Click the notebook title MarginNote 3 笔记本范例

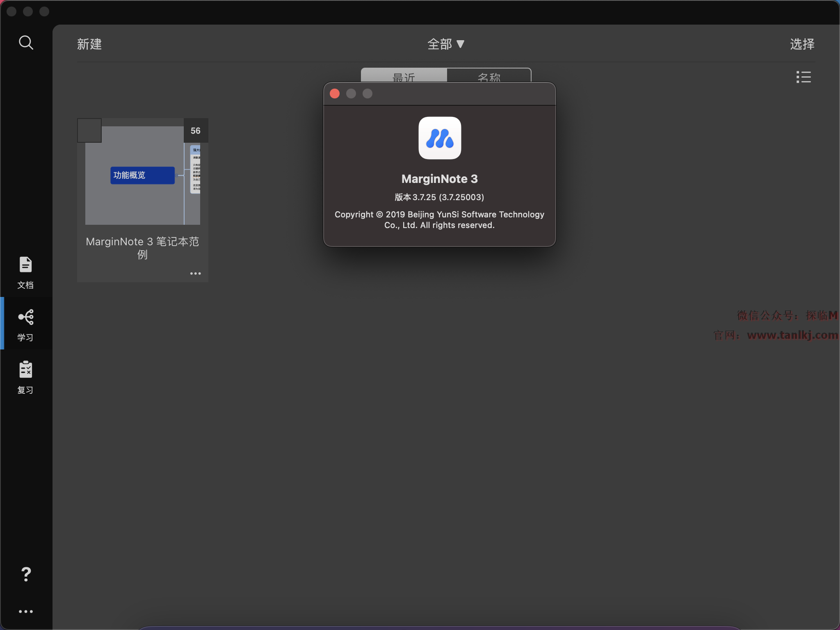point(143,248)
